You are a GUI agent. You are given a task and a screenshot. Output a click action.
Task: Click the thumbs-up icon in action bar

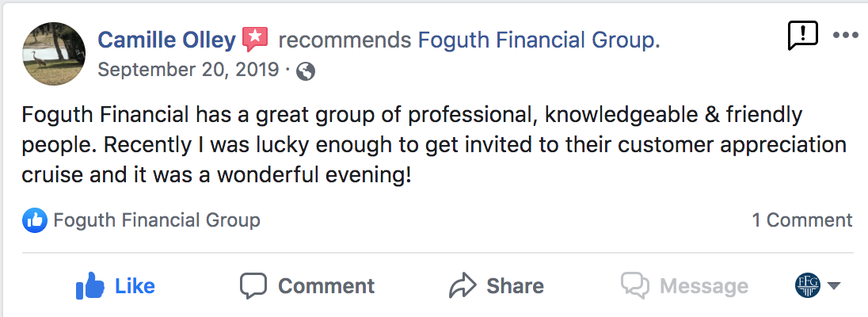(90, 285)
